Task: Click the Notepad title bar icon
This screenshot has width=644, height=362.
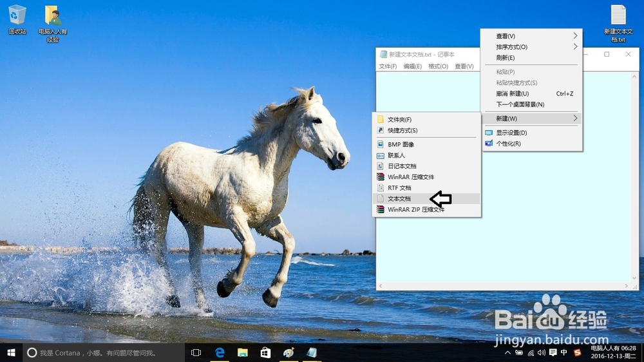Action: (383, 54)
